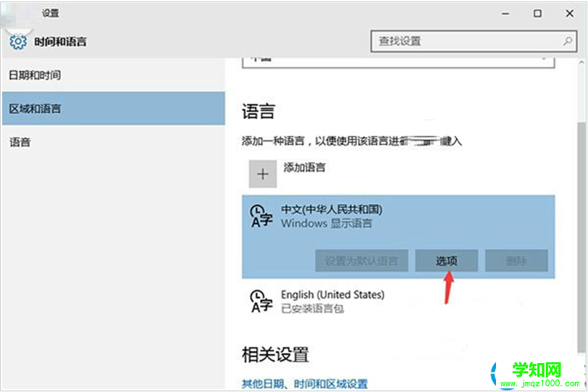This screenshot has width=588, height=392.
Task: Select the 中文(中华人民共和国) language entry
Action: pos(398,237)
